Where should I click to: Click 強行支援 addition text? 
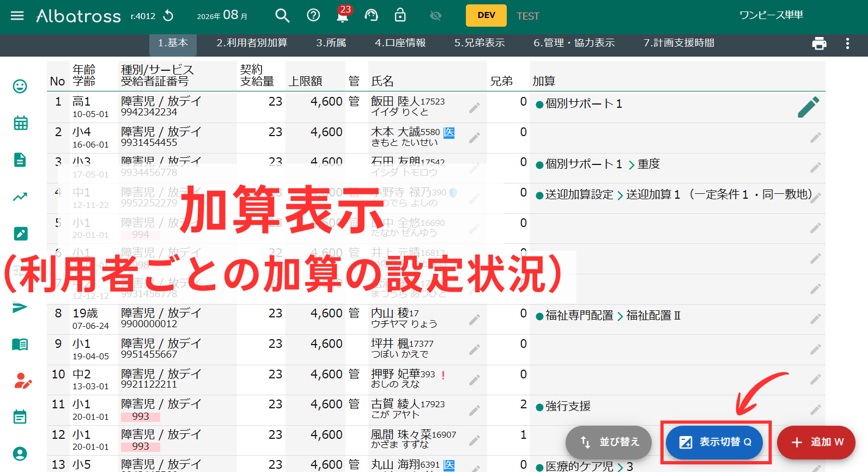coord(568,406)
